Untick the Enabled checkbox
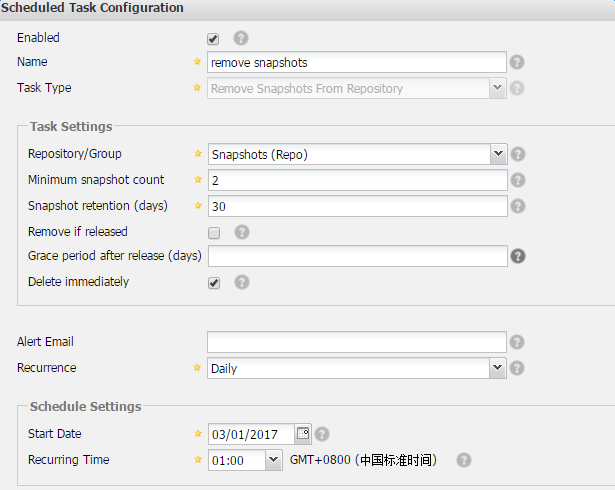 [x=213, y=38]
